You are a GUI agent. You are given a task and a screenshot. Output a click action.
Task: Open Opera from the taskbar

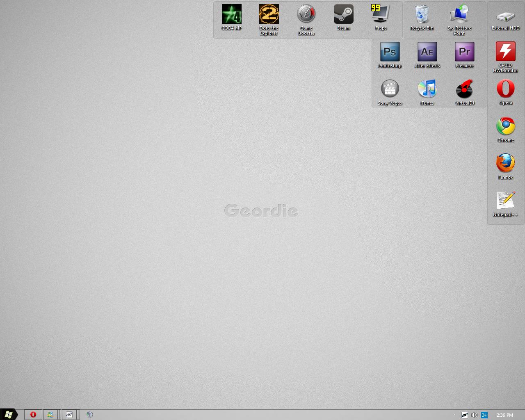(x=33, y=415)
